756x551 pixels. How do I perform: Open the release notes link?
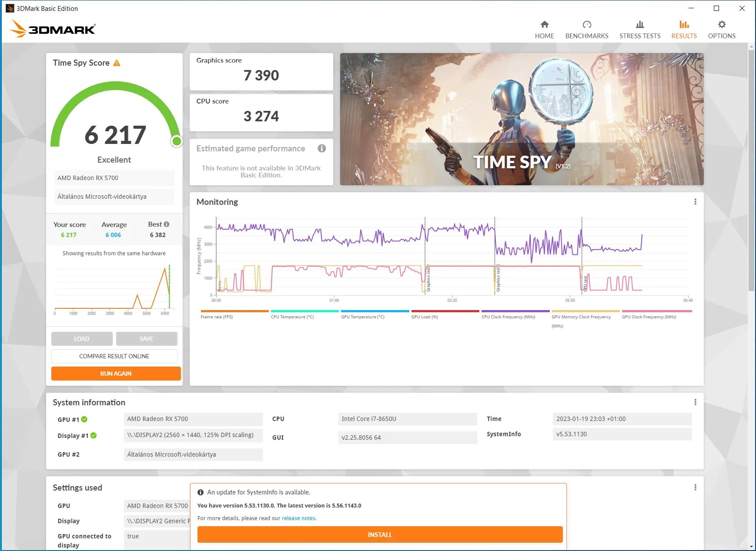click(x=298, y=518)
